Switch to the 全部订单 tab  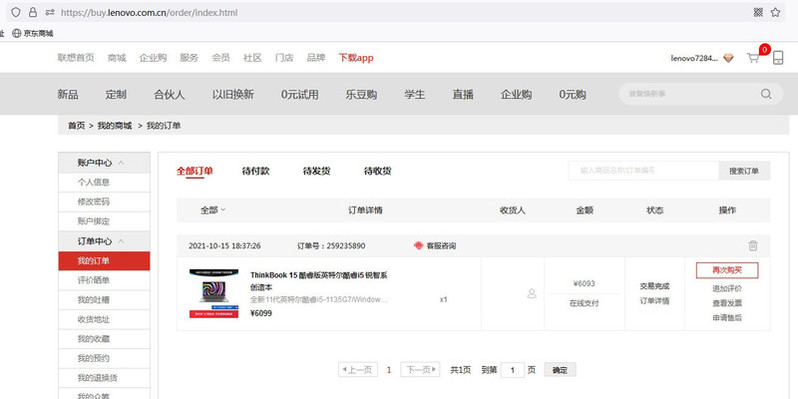click(x=194, y=171)
